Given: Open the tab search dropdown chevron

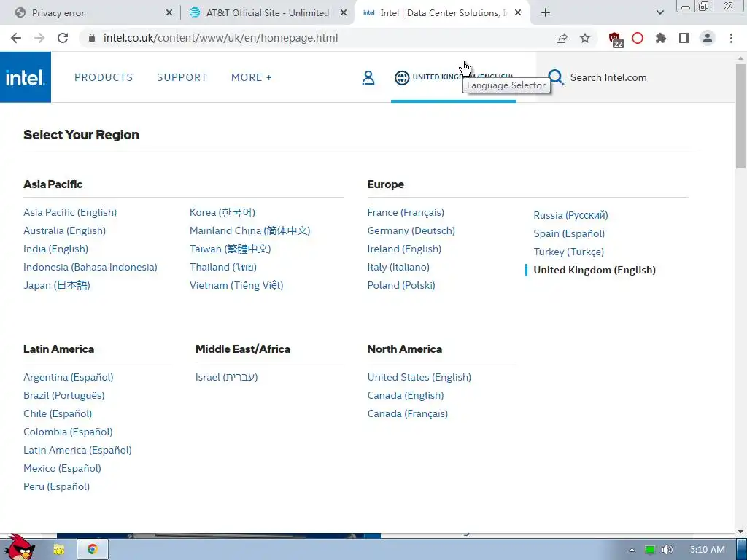Looking at the screenshot, I should [659, 13].
